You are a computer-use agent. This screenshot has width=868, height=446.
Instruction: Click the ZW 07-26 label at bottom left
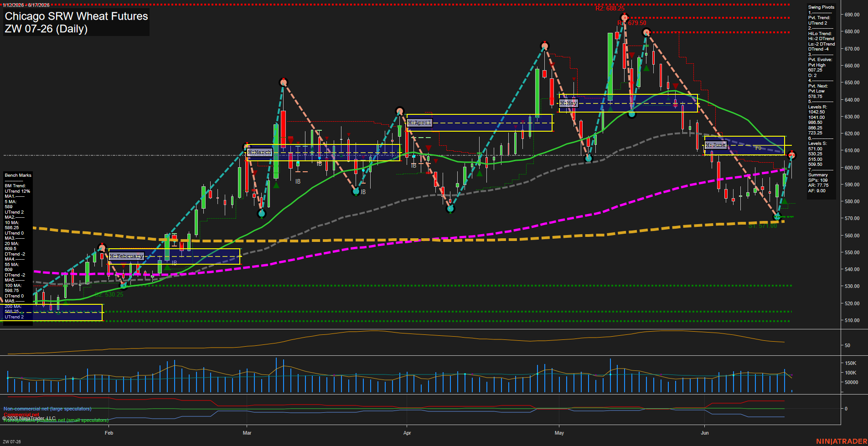coord(12,442)
